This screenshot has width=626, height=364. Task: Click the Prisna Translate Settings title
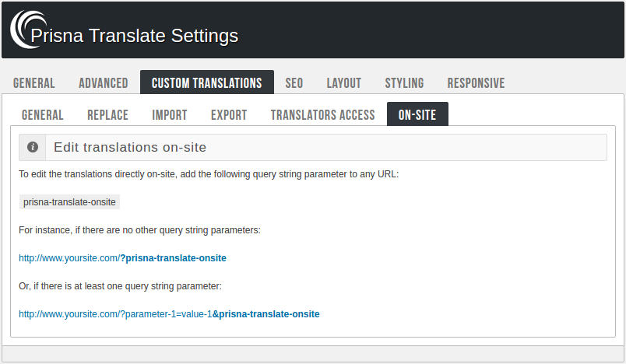pyautogui.click(x=134, y=36)
